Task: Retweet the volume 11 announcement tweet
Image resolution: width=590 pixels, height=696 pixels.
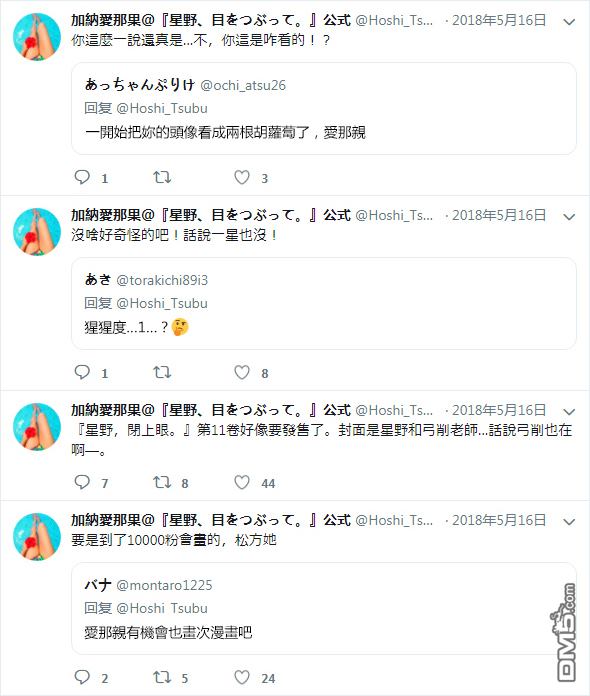Action: tap(162, 482)
